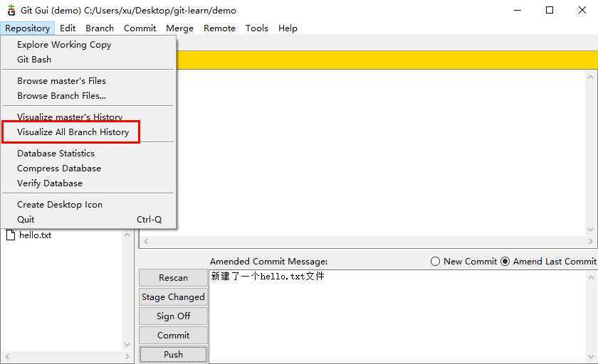The height and width of the screenshot is (364, 598).
Task: Open Database Statistics
Action: click(x=88, y=153)
